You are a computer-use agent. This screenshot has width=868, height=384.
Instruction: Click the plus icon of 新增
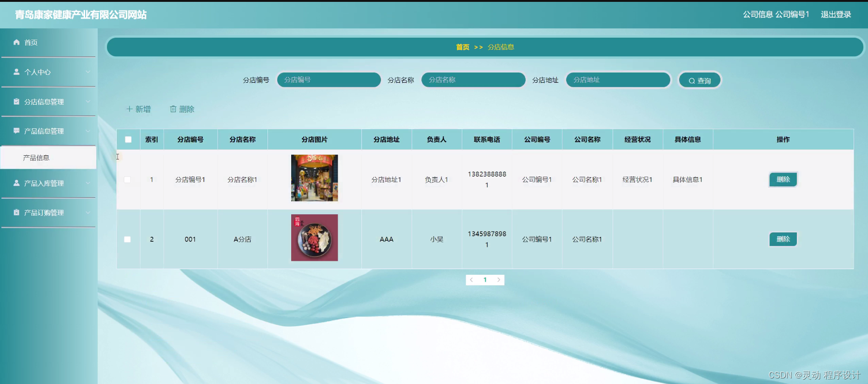point(129,109)
